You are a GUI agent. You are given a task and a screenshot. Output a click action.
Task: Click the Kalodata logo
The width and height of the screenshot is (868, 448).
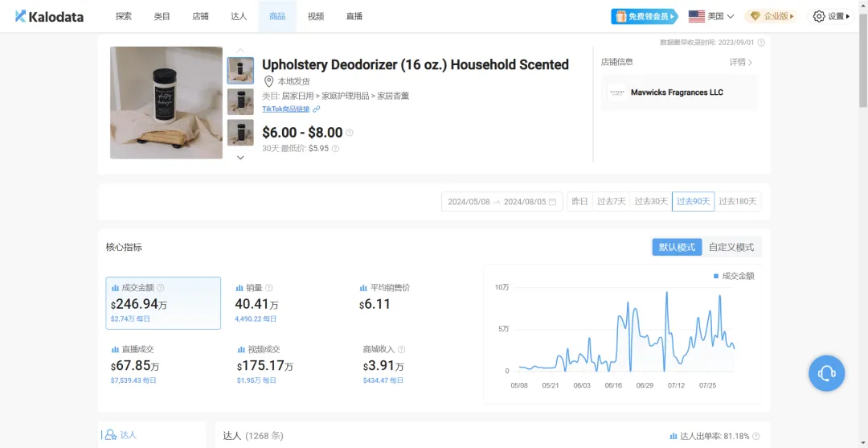pos(49,17)
